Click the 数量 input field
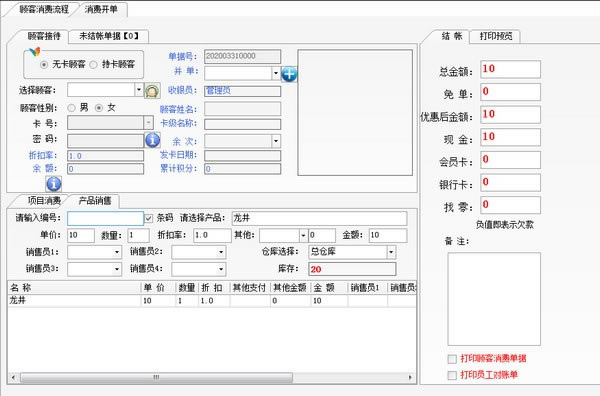This screenshot has height=396, width=600. (x=138, y=235)
